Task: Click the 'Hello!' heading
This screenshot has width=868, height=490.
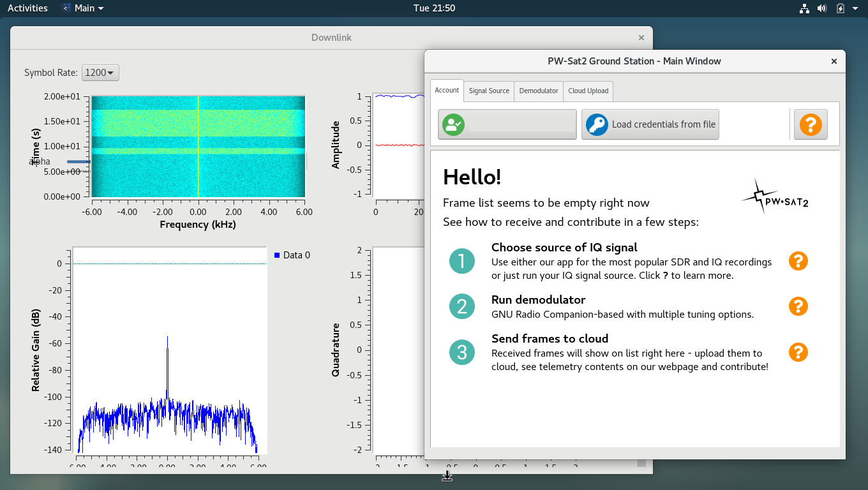Action: tap(472, 177)
